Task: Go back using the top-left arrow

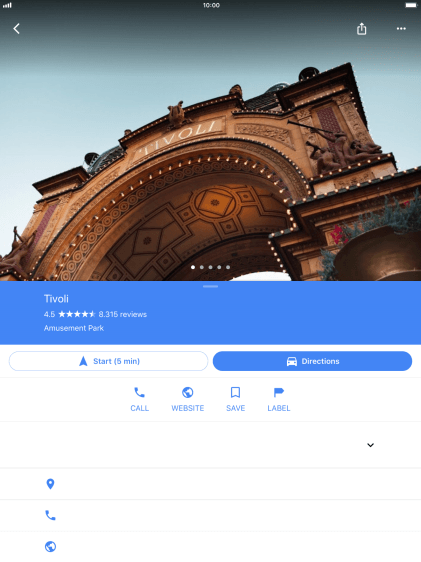Action: tap(16, 29)
